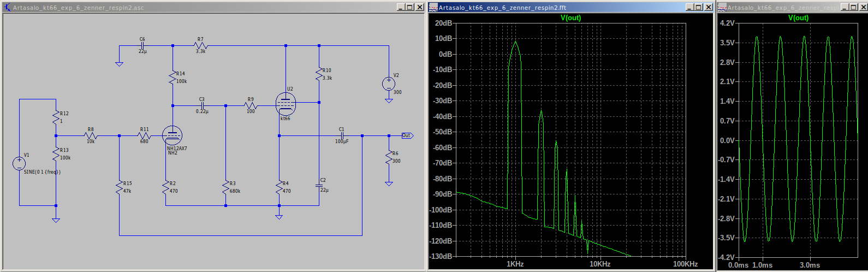Click the 0.22µ value of C3

[x=202, y=111]
